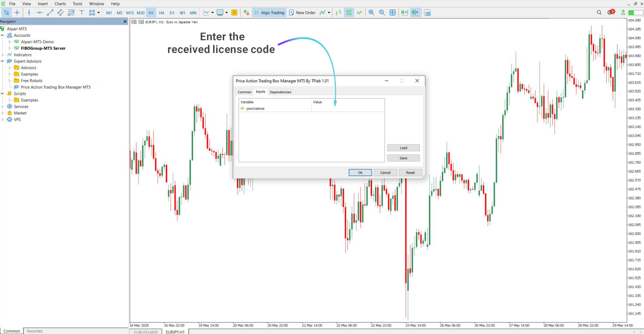Click the zoom in magnifier icon
The image size is (644, 334).
(371, 13)
